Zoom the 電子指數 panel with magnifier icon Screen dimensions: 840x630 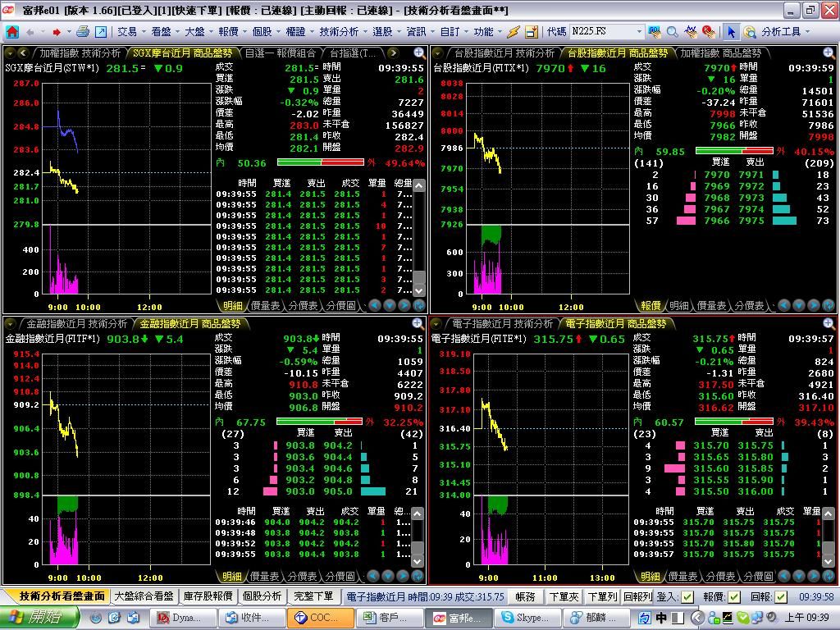[829, 323]
